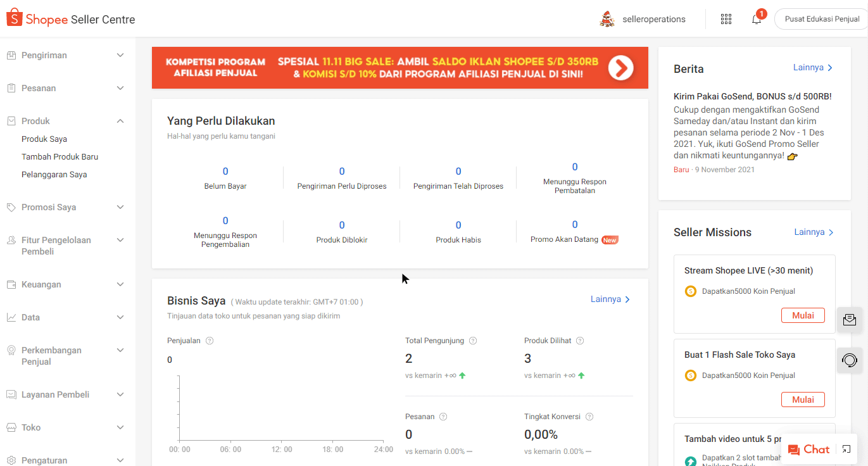Open the GoSend bonus news headline

(x=753, y=97)
